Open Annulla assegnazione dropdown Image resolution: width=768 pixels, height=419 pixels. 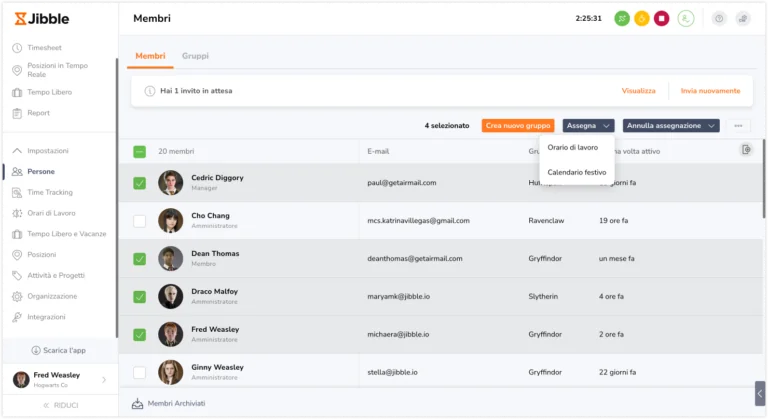(671, 125)
